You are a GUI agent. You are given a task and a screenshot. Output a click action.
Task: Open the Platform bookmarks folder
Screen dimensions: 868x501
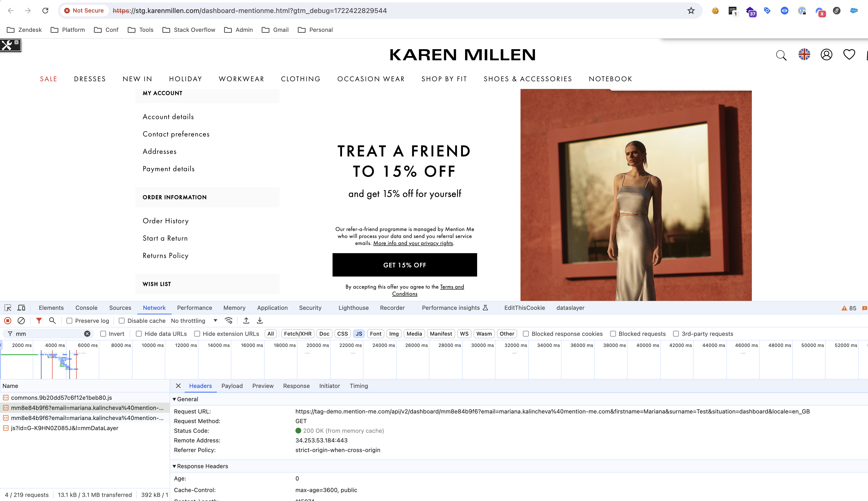click(68, 30)
